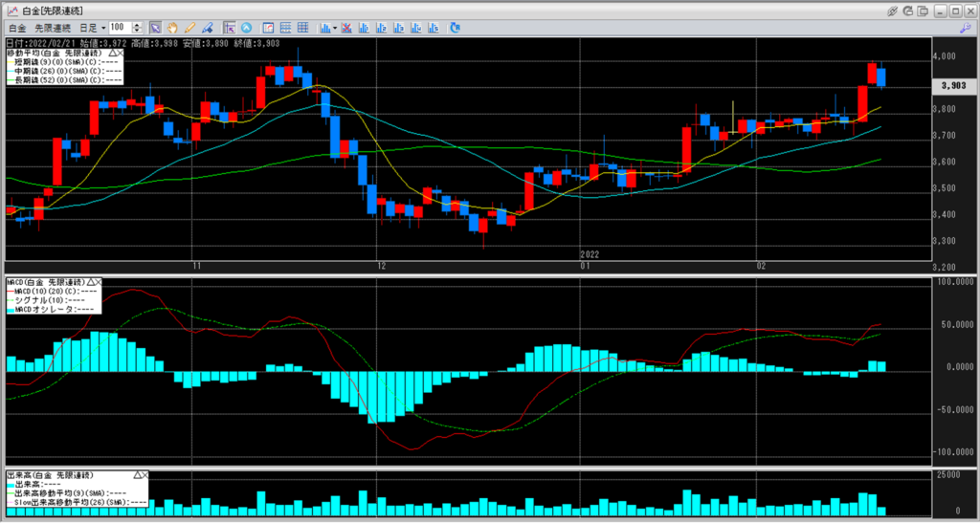This screenshot has height=523, width=980.
Task: Activate the hand pan tool
Action: [172, 28]
